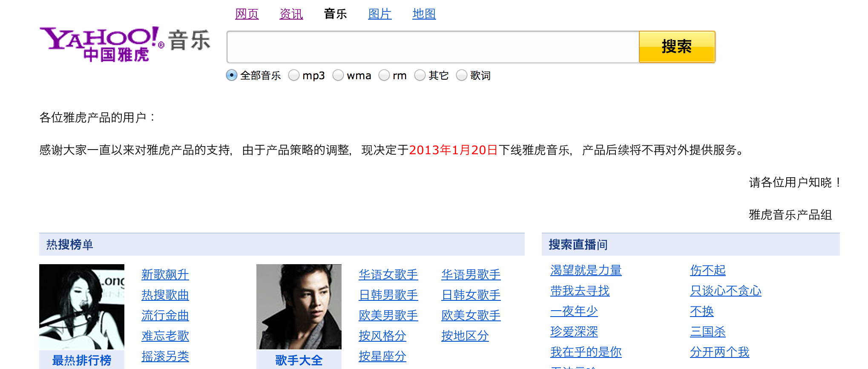The width and height of the screenshot is (868, 369).
Task: Click the 最热排行榜 singer thumbnail
Action: (82, 307)
